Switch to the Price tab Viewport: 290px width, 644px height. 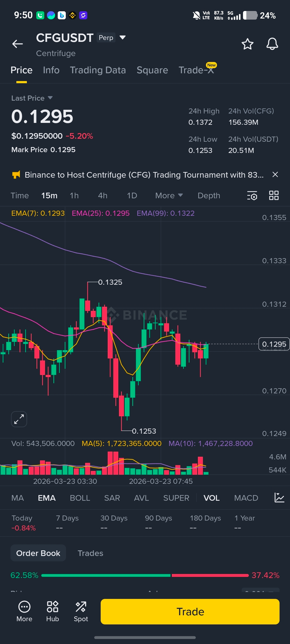[21, 70]
